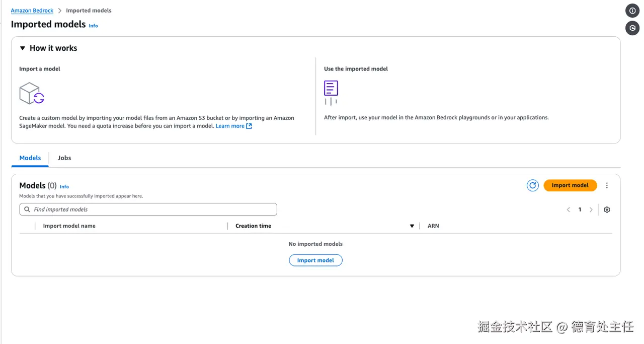The height and width of the screenshot is (344, 644).
Task: Go to the next page arrow
Action: pyautogui.click(x=591, y=210)
